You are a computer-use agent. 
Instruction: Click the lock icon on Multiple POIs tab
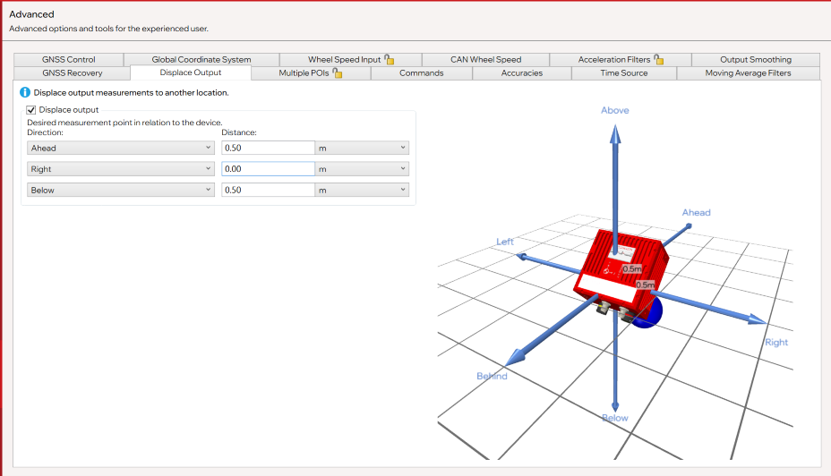tap(338, 73)
